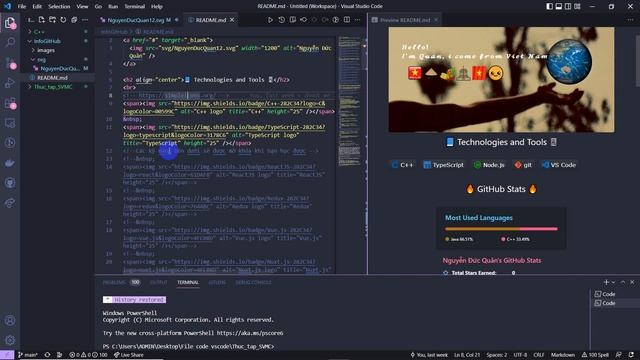Click Live Share in status bar

coord(129,355)
